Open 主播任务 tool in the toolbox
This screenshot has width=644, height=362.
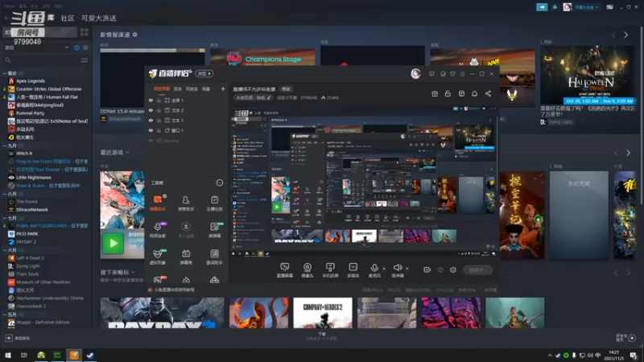214,203
